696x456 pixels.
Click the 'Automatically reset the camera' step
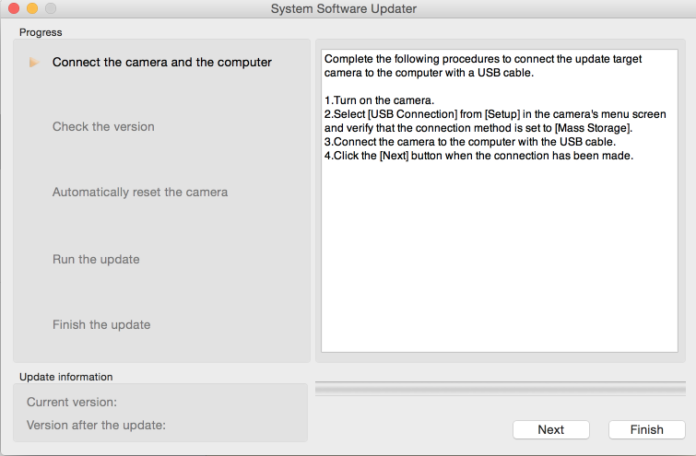coord(140,192)
